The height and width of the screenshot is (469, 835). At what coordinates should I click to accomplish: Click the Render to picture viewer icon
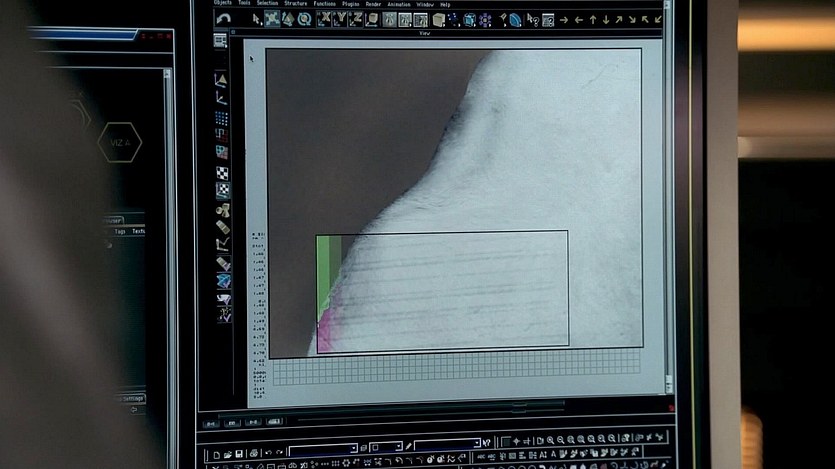pos(405,20)
